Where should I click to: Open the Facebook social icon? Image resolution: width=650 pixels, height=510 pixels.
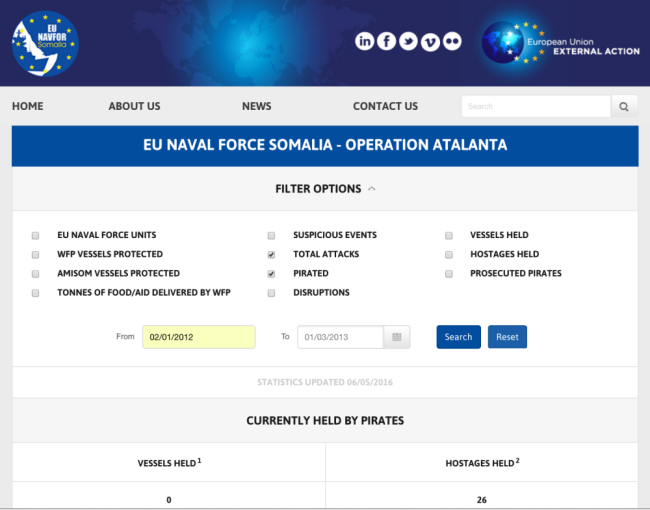(386, 41)
